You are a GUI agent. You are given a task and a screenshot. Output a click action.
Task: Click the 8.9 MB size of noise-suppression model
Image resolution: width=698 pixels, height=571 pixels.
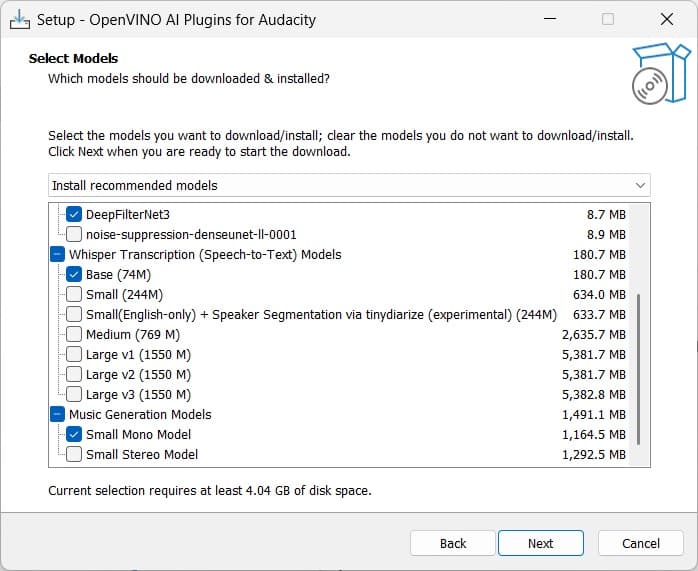[x=606, y=235]
